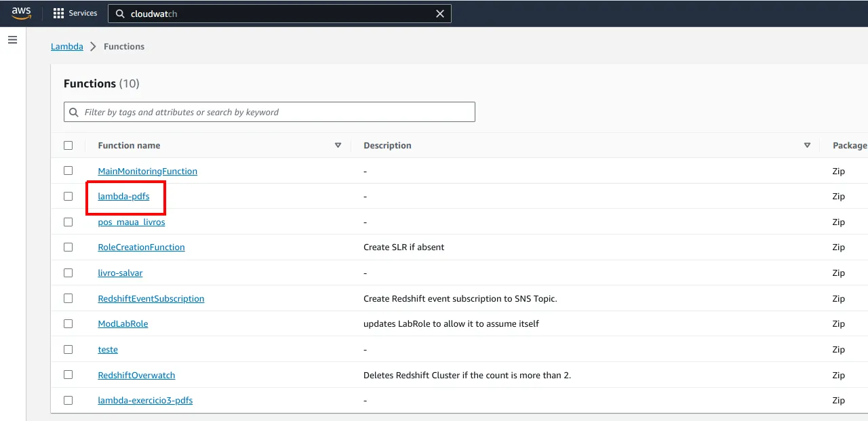Screen dimensions: 868x421
Task: Sort by Description column arrow
Action: coord(807,145)
